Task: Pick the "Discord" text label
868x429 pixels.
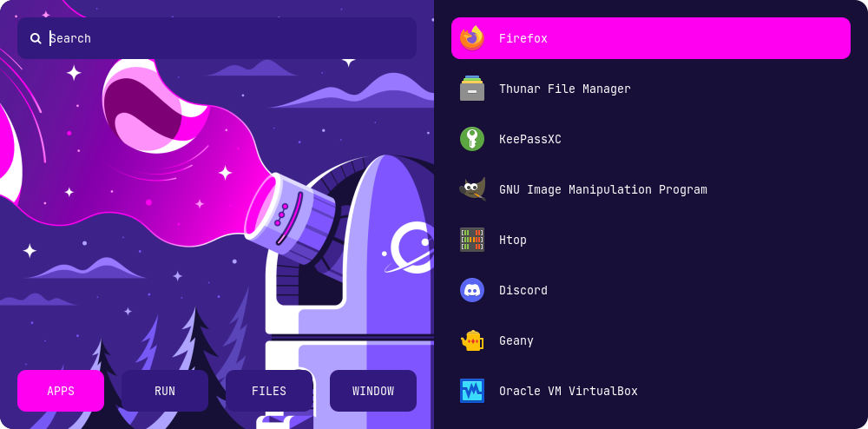Action: click(x=523, y=290)
